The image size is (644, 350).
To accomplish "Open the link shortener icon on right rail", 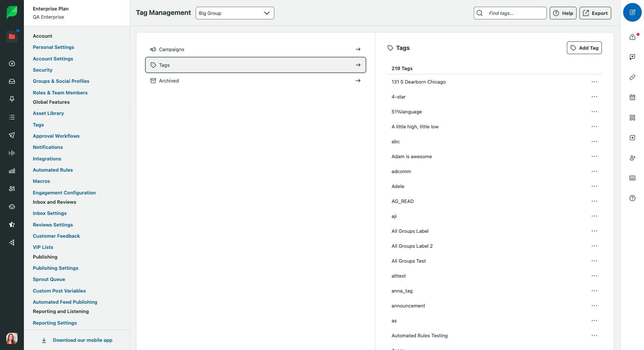I will click(x=632, y=77).
